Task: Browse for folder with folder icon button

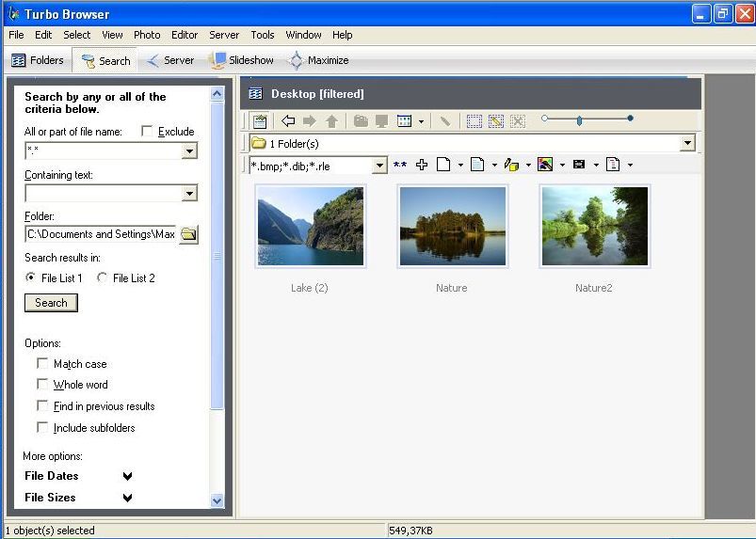Action: 188,234
